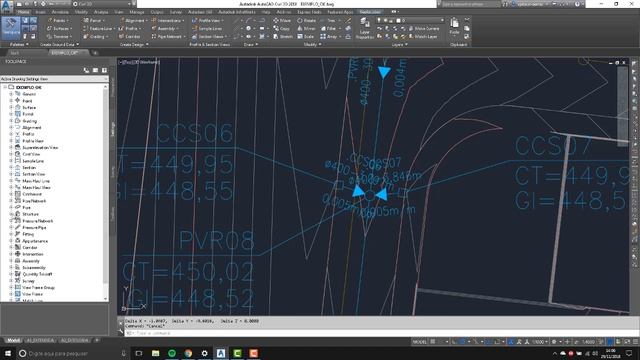Click the large Toolspace ribbon button
Image resolution: width=640 pixels, height=360 pixels.
click(x=11, y=28)
